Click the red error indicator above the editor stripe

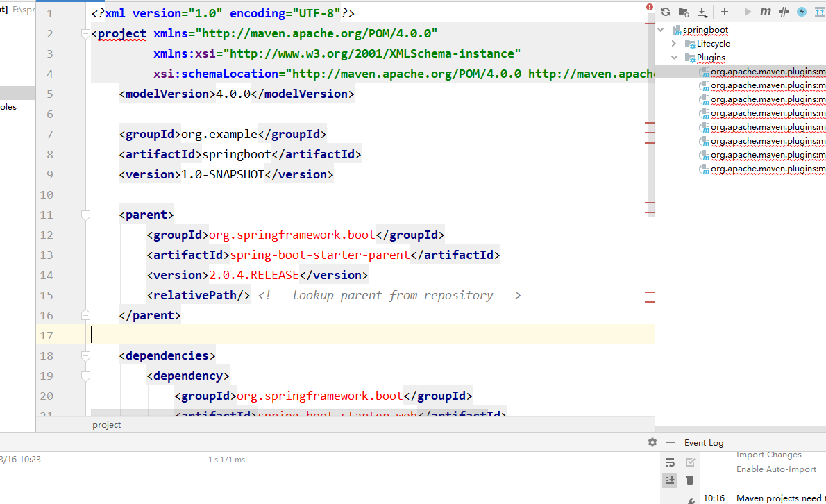(650, 7)
